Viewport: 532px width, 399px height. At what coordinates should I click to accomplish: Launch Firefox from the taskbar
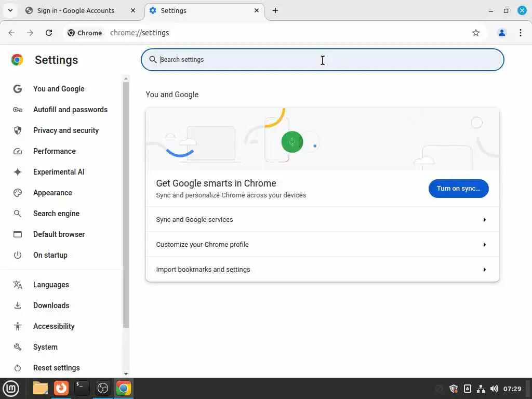tap(61, 388)
